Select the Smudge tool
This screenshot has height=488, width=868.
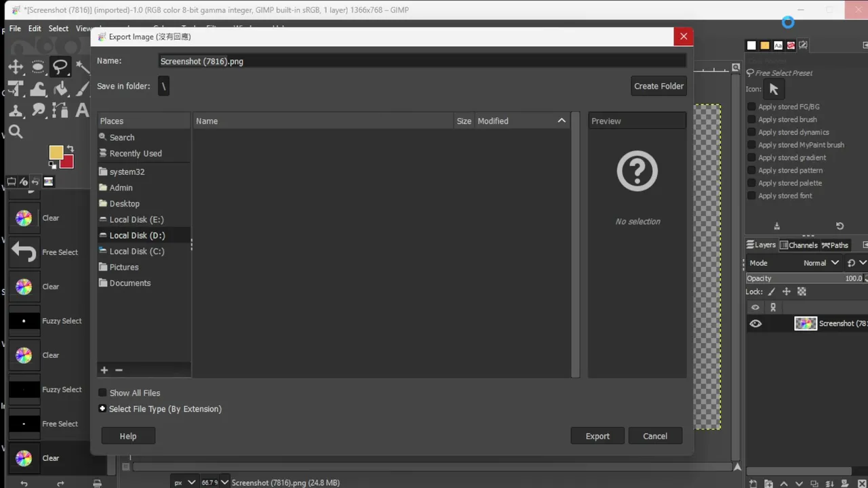(38, 110)
